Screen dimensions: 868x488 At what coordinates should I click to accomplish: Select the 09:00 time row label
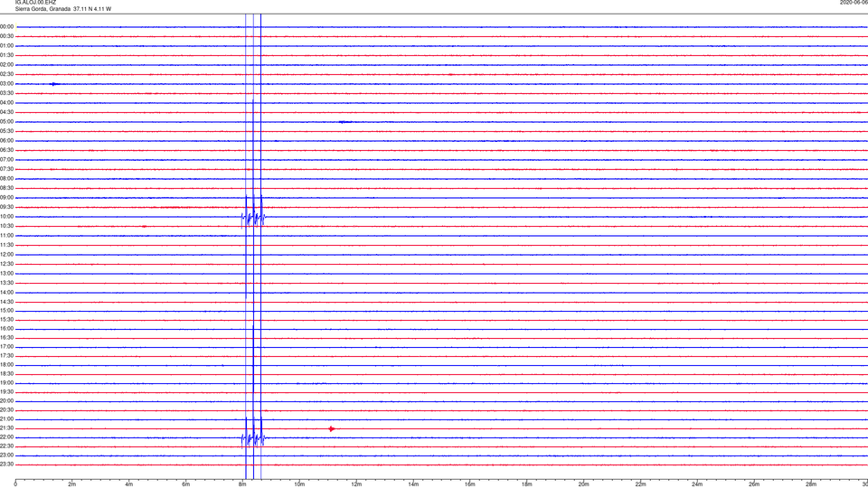click(x=6, y=198)
